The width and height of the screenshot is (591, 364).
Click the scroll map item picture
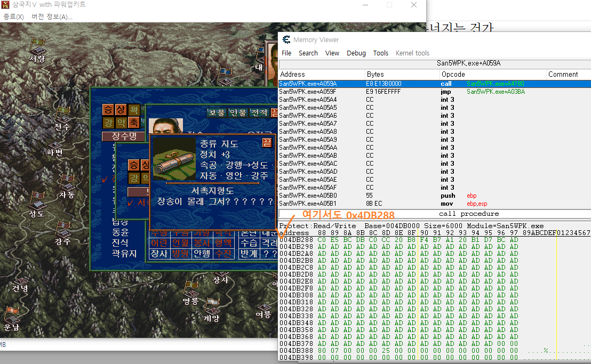pyautogui.click(x=174, y=158)
